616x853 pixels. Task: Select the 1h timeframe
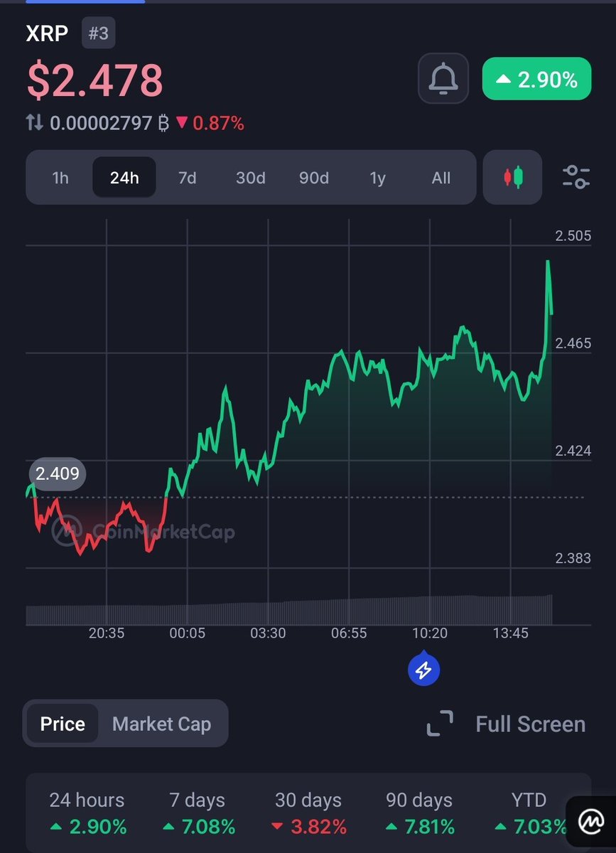click(60, 178)
